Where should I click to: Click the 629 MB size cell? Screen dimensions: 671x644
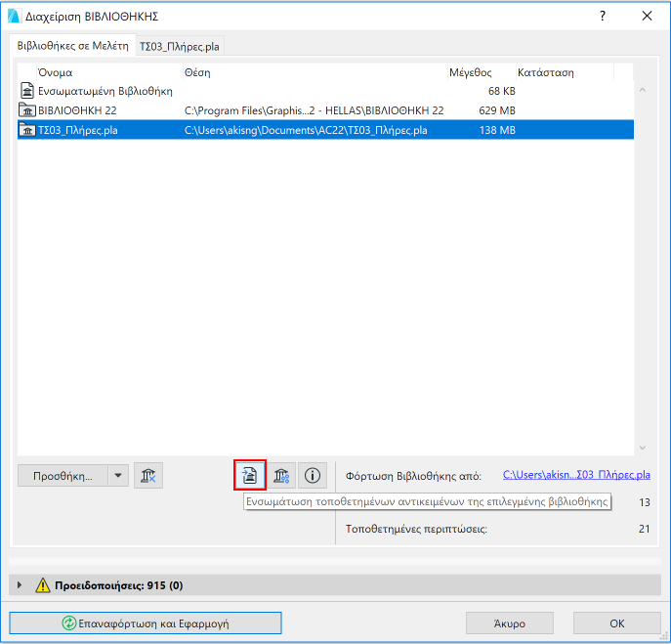pos(497,110)
